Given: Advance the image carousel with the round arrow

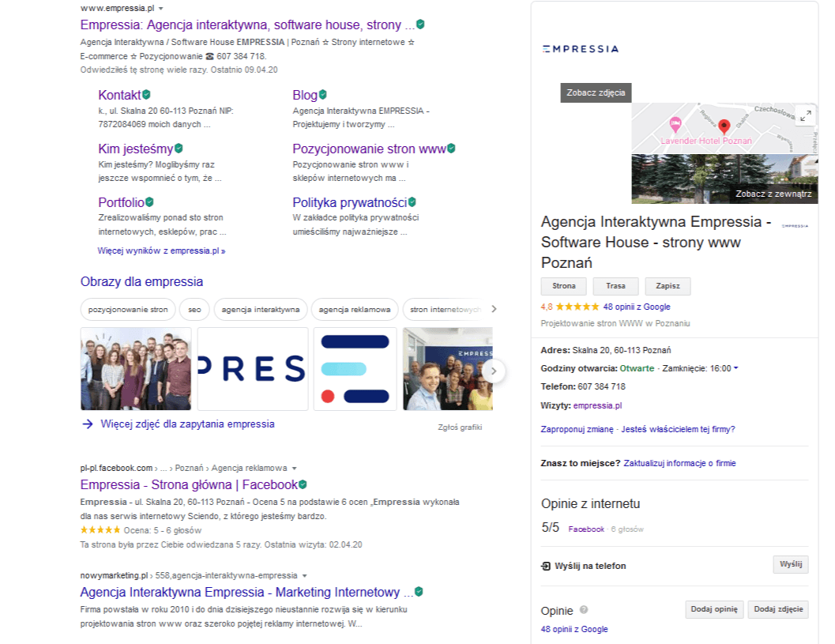Looking at the screenshot, I should pyautogui.click(x=494, y=371).
